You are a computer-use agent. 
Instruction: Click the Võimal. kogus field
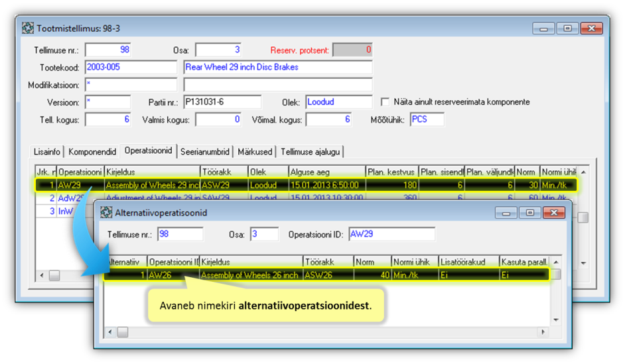tap(328, 119)
